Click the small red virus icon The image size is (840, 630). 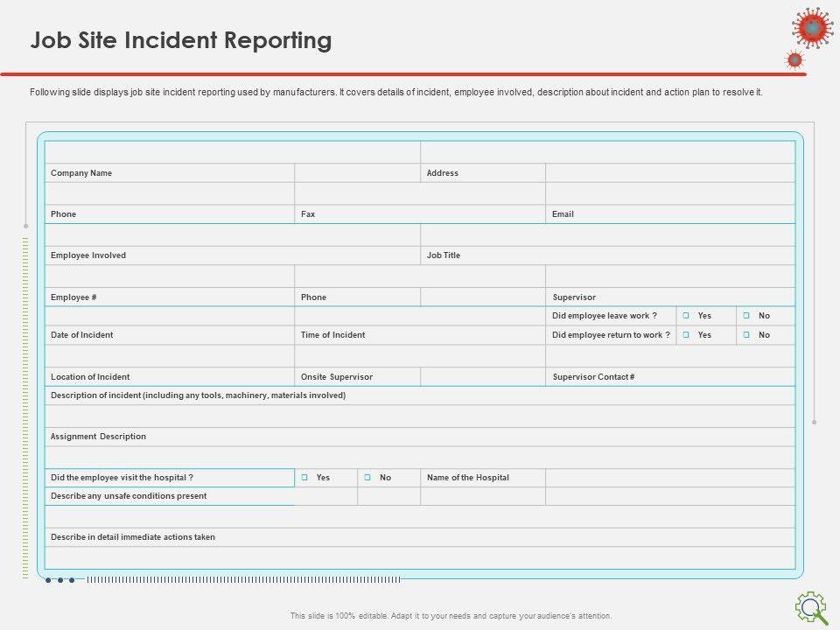[x=794, y=59]
